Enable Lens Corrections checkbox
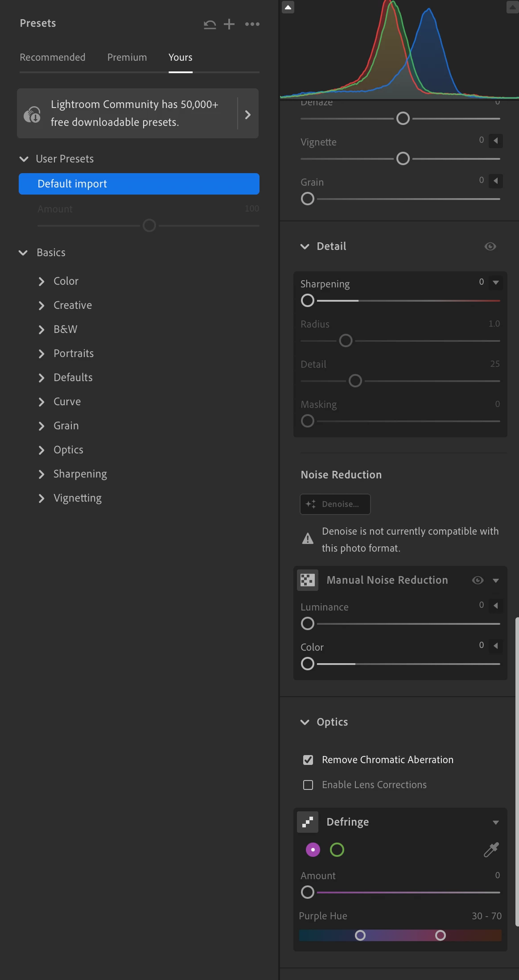Image resolution: width=519 pixels, height=980 pixels. (308, 785)
